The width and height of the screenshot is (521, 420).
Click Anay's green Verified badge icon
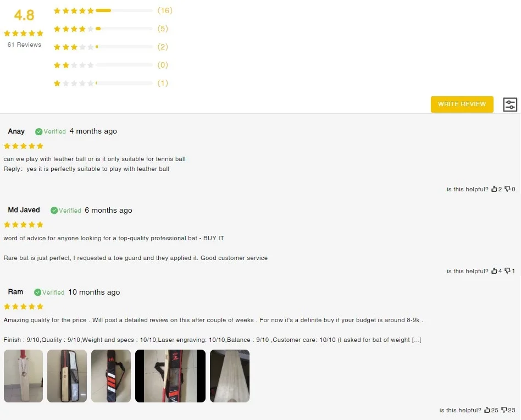pyautogui.click(x=39, y=132)
